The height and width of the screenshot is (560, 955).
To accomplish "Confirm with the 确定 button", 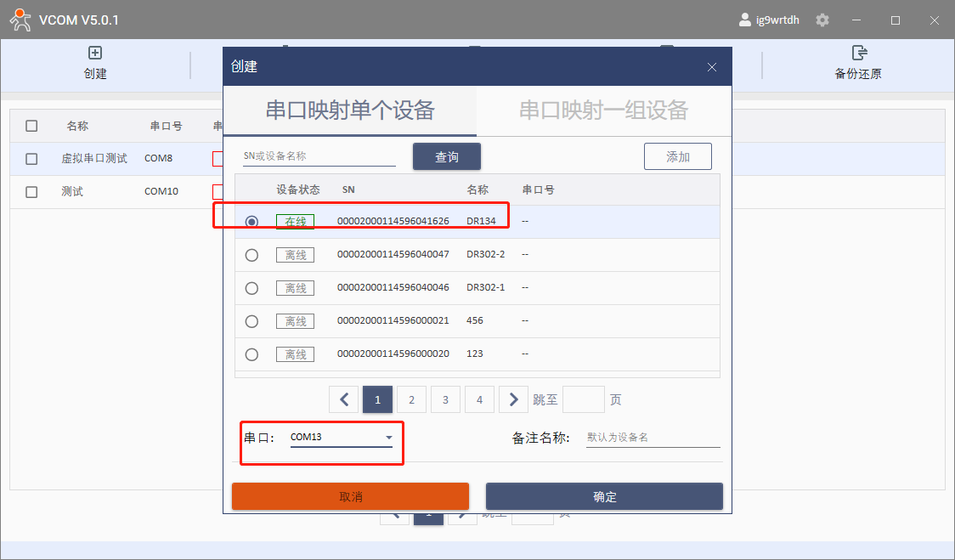I will (604, 496).
